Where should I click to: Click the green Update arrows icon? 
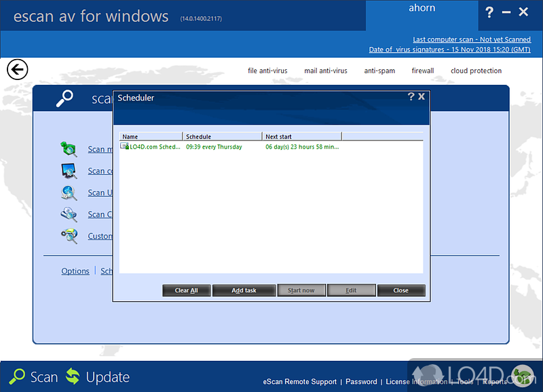pyautogui.click(x=73, y=376)
